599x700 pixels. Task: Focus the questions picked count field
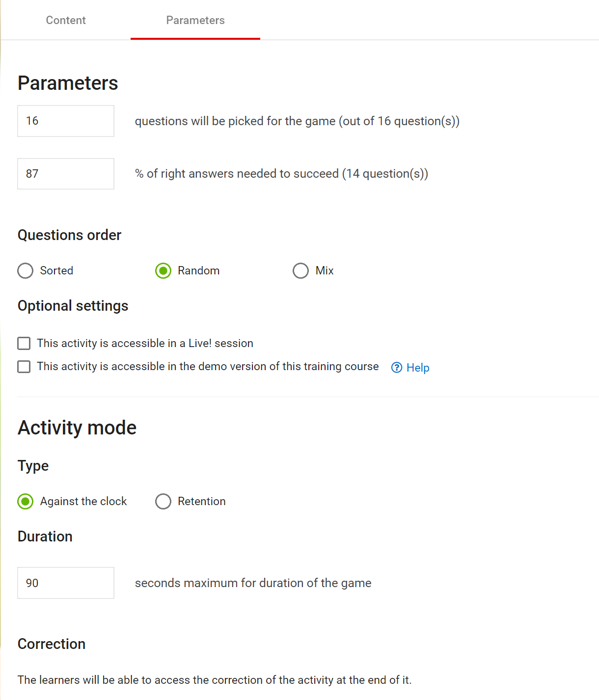[66, 121]
